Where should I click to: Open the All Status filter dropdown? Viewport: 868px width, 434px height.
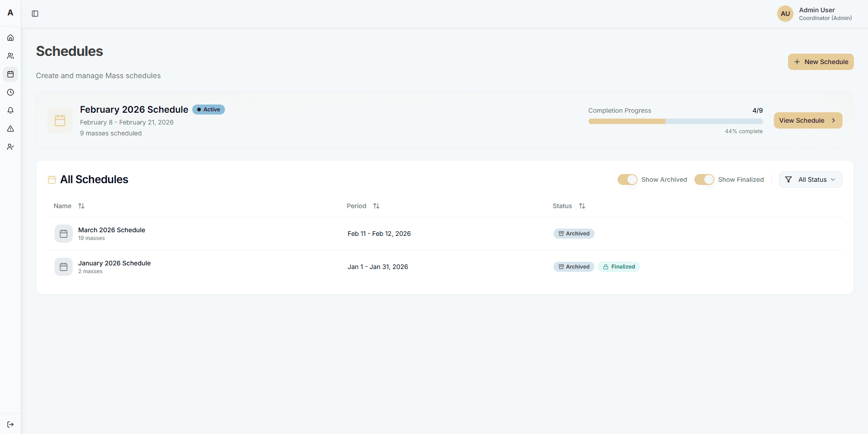pos(811,180)
